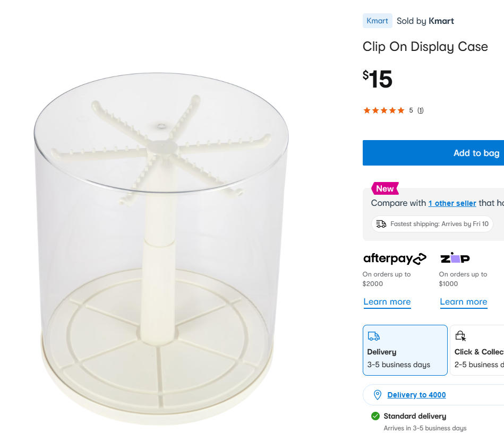Click the Kmart seller badge
Viewport: 504px width, 433px height.
pyautogui.click(x=377, y=21)
